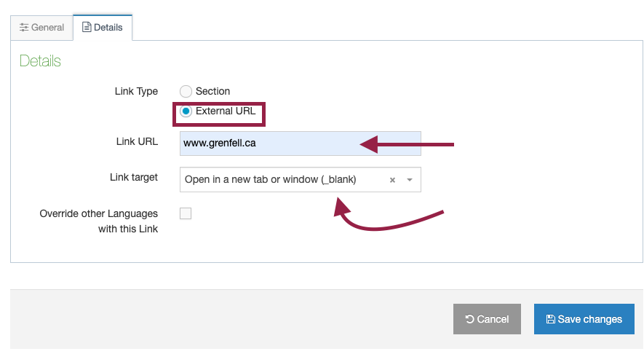Click the floppy disk save icon
The height and width of the screenshot is (354, 644).
tap(550, 319)
